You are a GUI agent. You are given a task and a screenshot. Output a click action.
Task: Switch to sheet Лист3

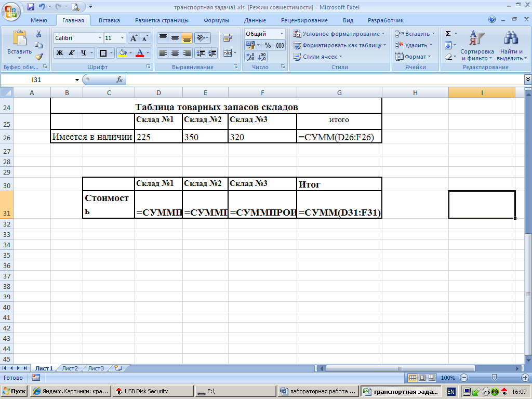[x=96, y=368]
